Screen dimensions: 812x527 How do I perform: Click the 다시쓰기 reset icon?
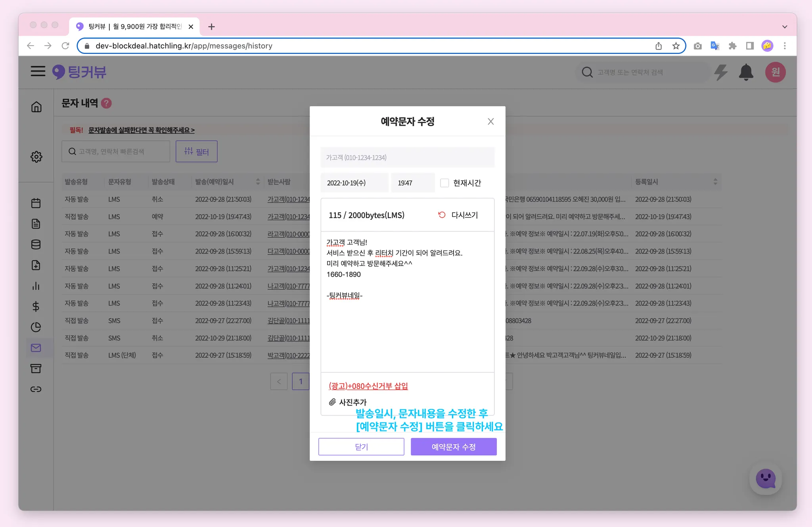442,215
